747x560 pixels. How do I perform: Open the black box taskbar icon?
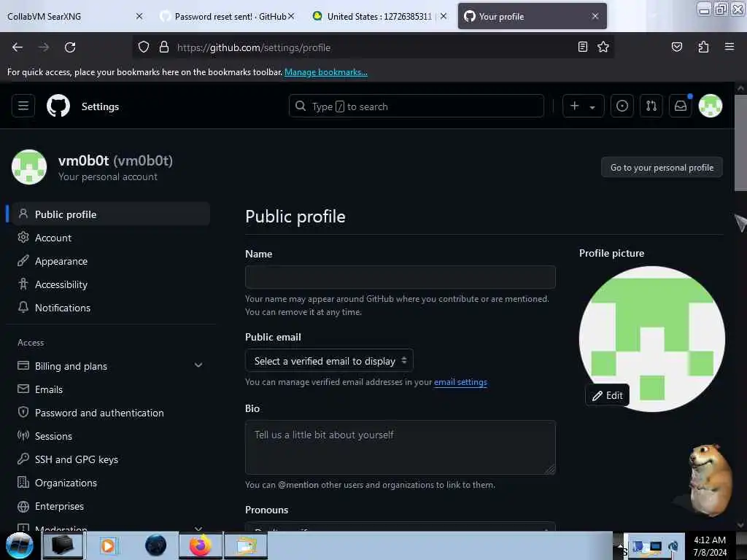point(63,545)
